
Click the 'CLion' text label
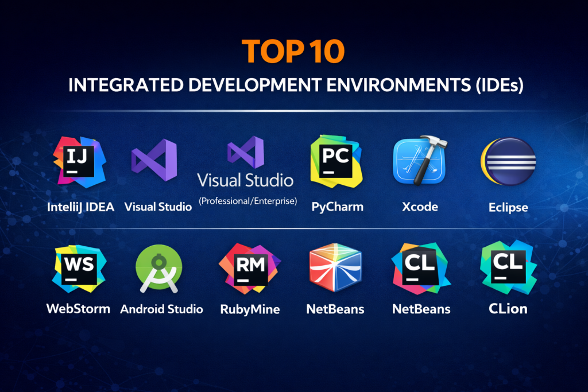coord(508,309)
